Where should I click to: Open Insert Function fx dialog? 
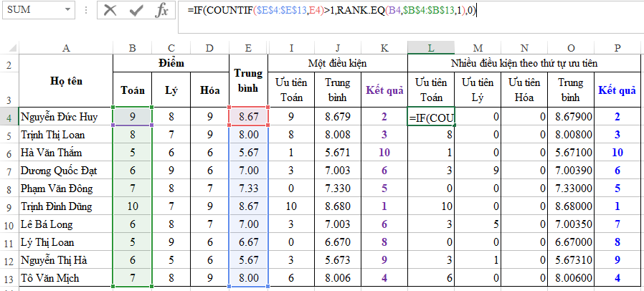click(163, 10)
